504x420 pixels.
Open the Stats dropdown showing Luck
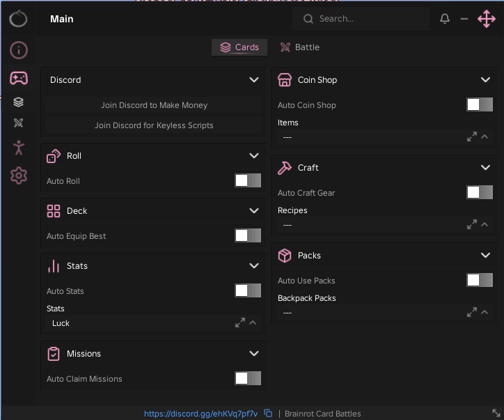click(x=154, y=323)
